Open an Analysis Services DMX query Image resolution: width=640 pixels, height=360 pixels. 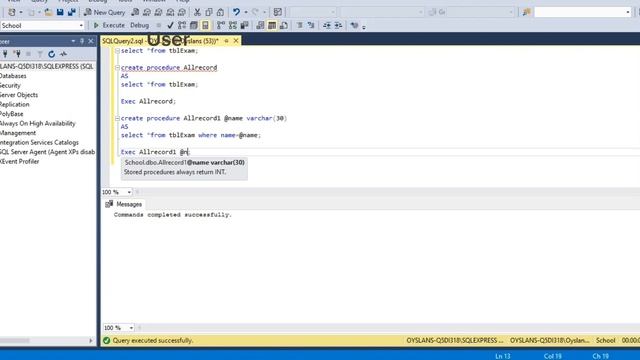click(x=158, y=12)
